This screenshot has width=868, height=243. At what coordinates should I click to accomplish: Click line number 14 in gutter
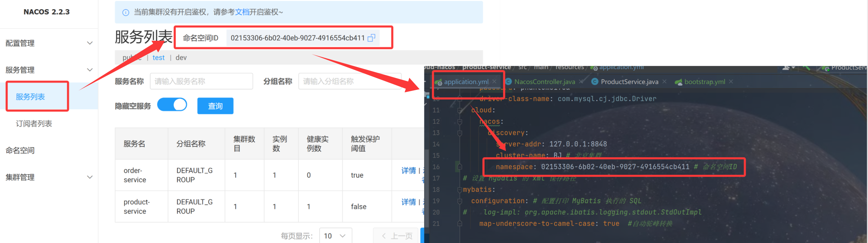(x=436, y=144)
